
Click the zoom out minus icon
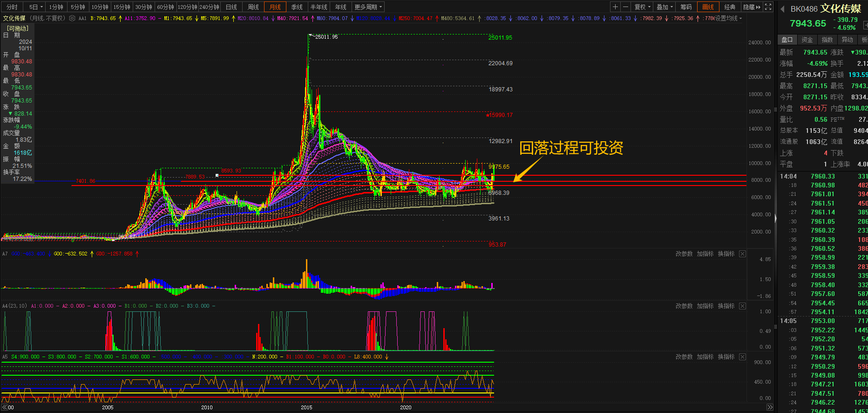coord(626,7)
